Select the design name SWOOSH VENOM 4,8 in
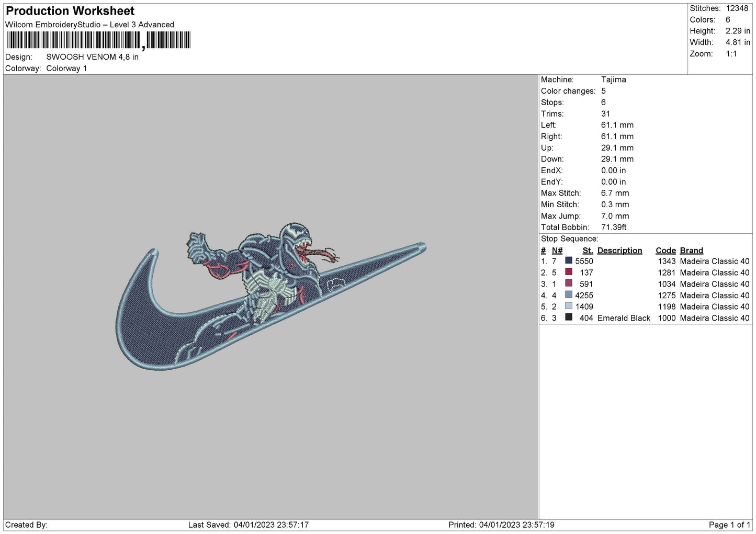Image resolution: width=756 pixels, height=534 pixels. point(92,57)
